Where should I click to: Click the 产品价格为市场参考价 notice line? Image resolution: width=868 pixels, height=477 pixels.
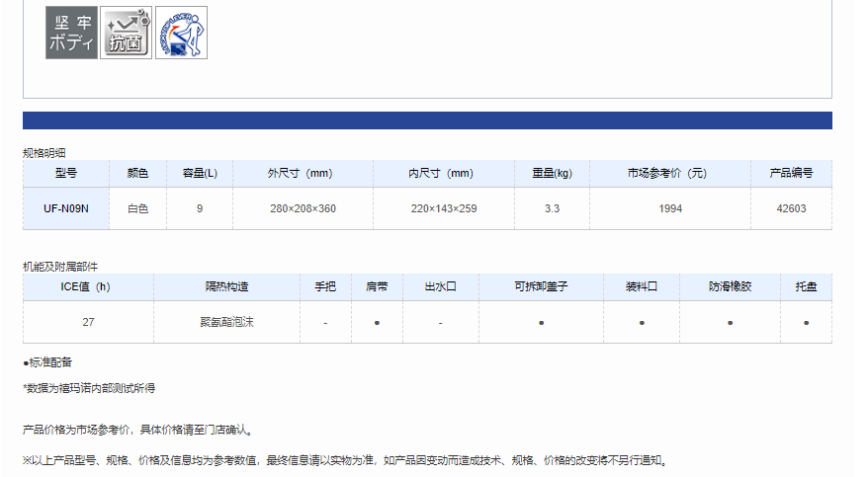coord(138,430)
